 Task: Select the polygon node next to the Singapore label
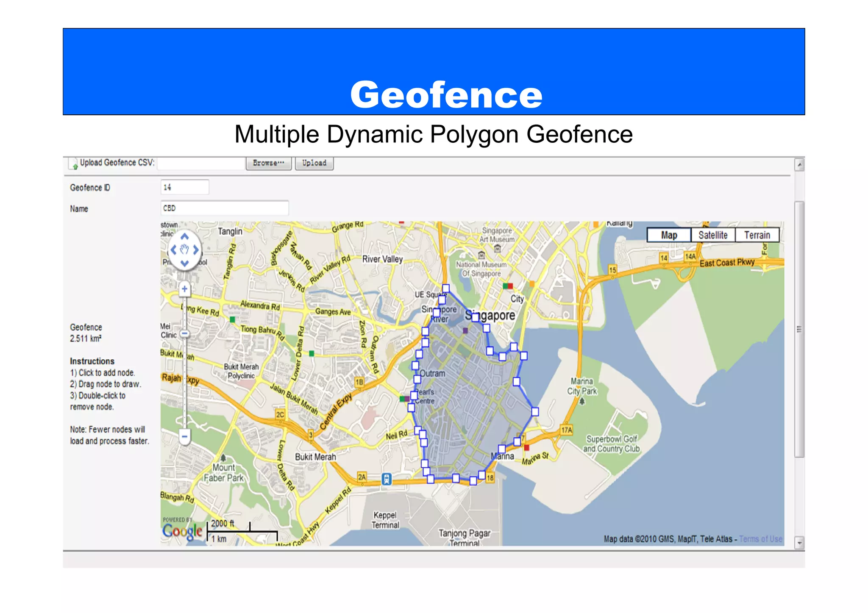476,317
